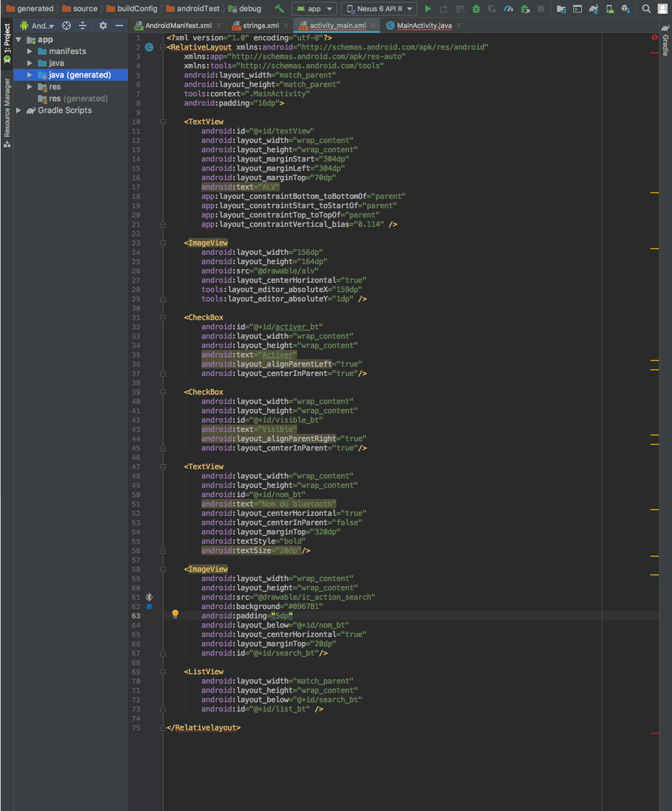
Task: Toggle the 1: Project tool window button
Action: pyautogui.click(x=7, y=44)
